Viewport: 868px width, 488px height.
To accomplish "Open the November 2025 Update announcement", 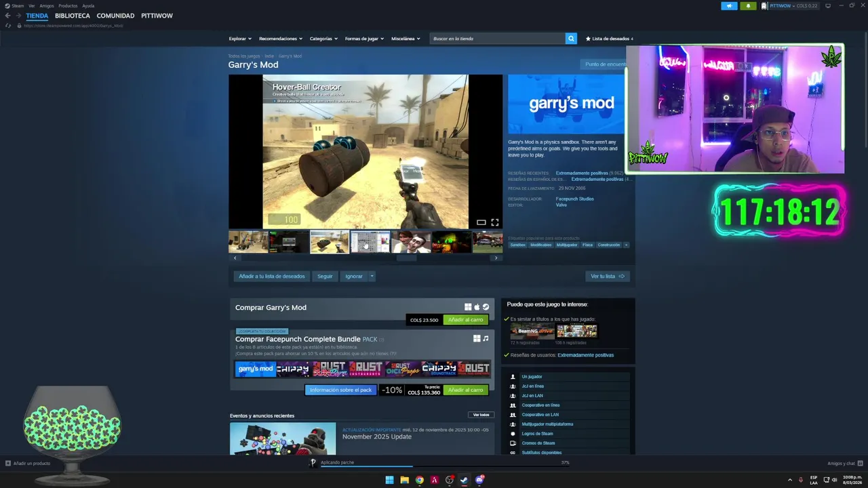I will click(377, 436).
